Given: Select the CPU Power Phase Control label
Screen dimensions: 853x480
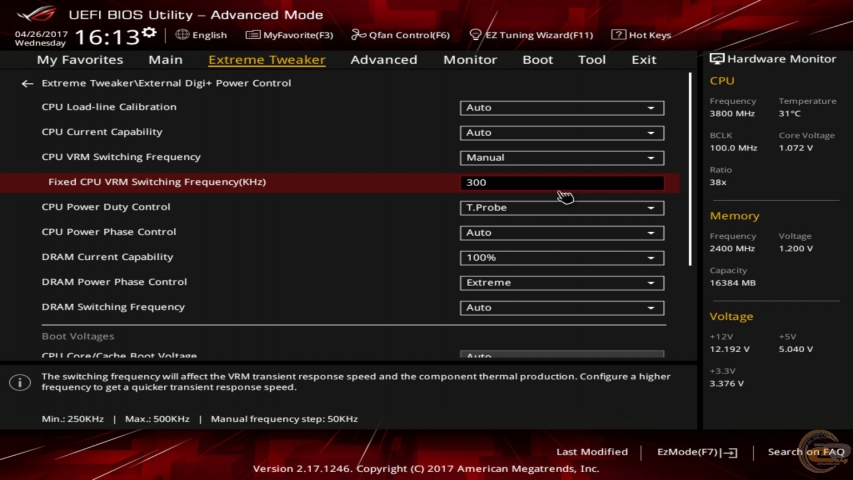Looking at the screenshot, I should point(109,232).
